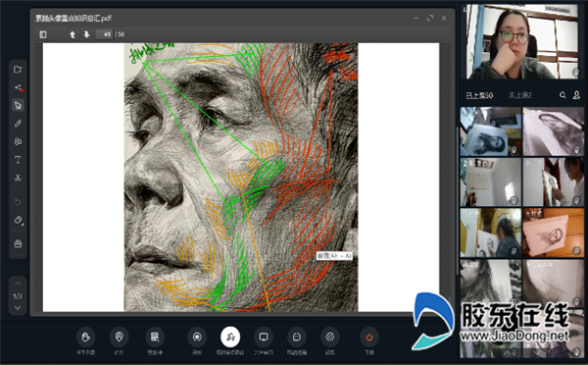Image resolution: width=588 pixels, height=365 pixels.
Task: Select the scissors cut tool
Action: (x=18, y=178)
